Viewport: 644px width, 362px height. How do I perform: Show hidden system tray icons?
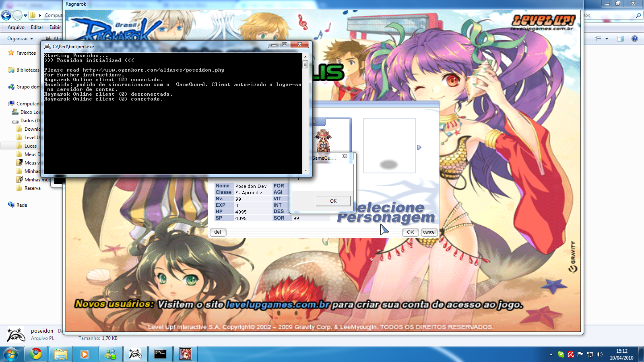tap(551, 354)
